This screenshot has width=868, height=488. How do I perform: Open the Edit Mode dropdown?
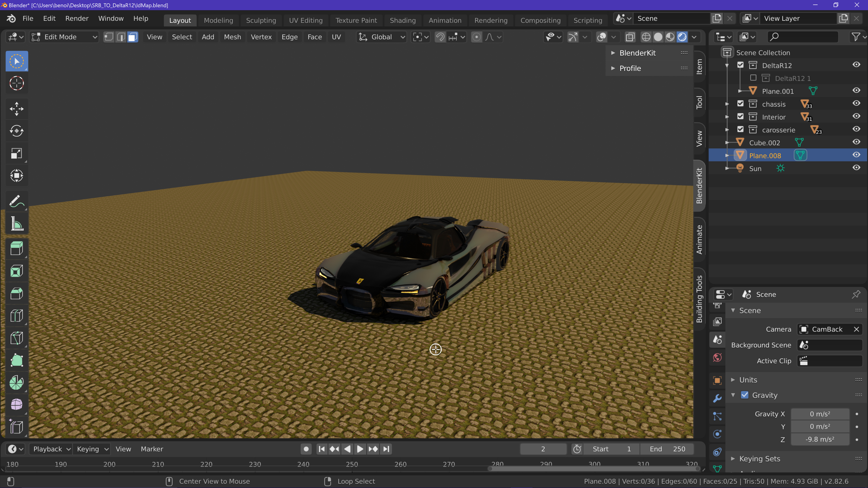pos(64,37)
